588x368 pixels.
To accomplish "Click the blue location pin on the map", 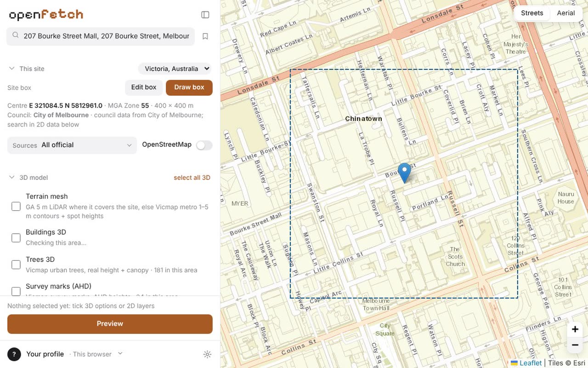I will click(404, 173).
